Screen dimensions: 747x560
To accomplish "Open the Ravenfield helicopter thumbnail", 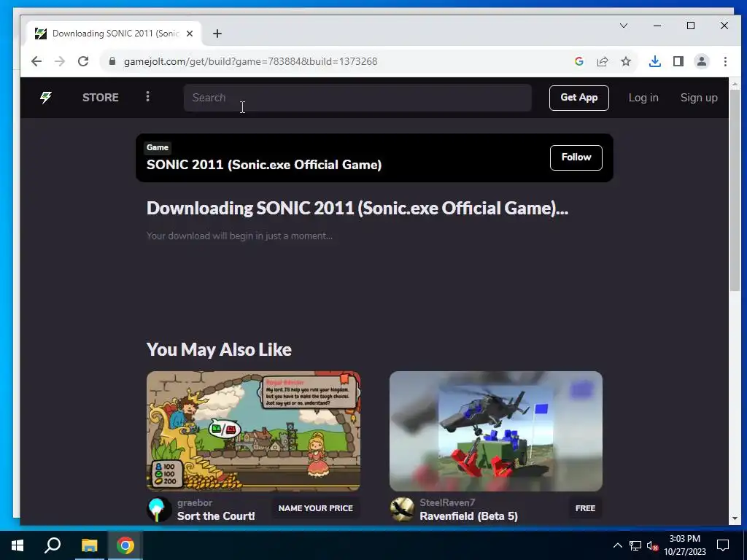I will pos(496,431).
